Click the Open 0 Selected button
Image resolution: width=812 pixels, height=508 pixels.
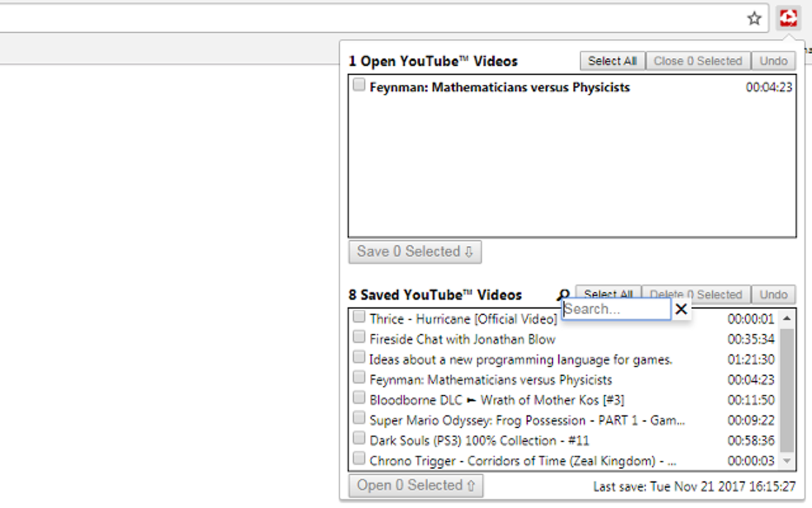click(416, 485)
